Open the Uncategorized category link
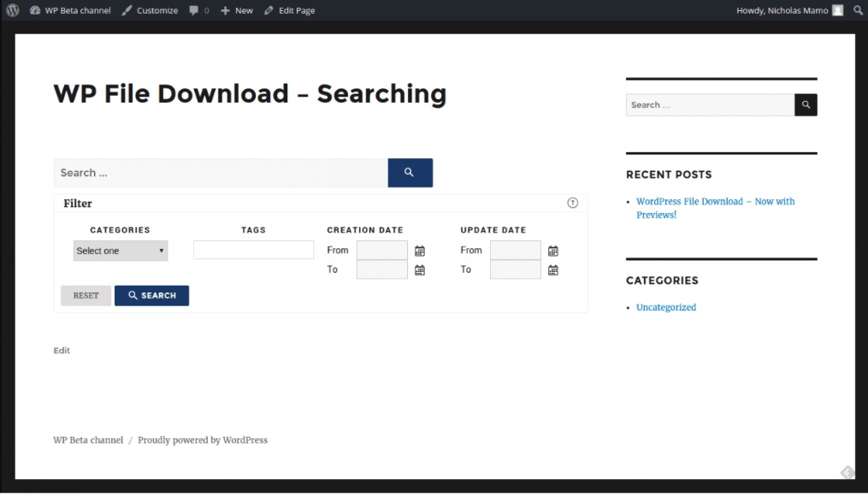Screen dimensions: 868x497 [x=666, y=307]
